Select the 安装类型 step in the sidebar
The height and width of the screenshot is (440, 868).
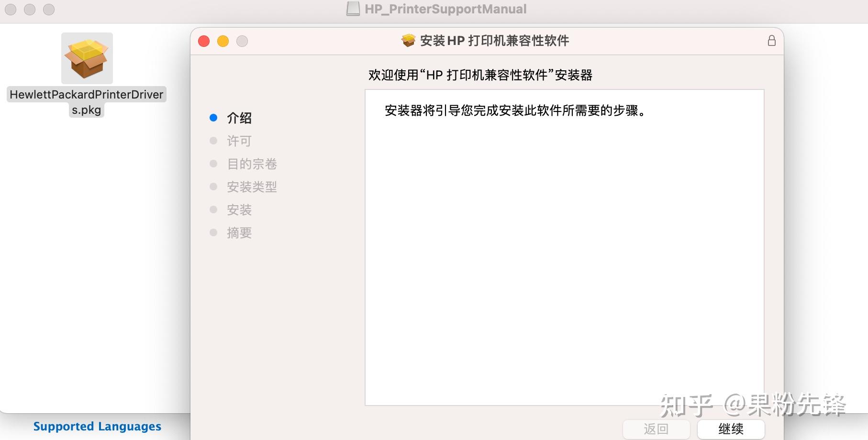[x=253, y=187]
